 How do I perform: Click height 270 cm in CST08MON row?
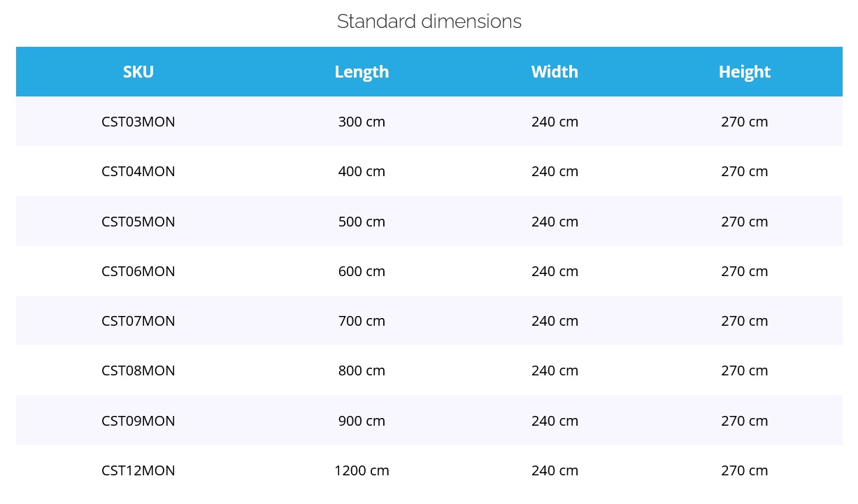(x=744, y=370)
